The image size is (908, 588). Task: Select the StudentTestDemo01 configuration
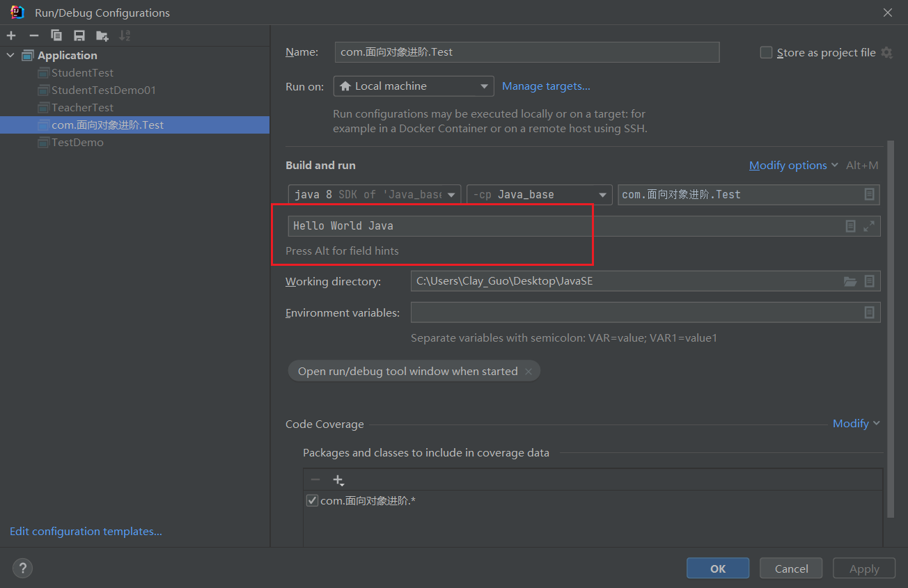tap(104, 90)
